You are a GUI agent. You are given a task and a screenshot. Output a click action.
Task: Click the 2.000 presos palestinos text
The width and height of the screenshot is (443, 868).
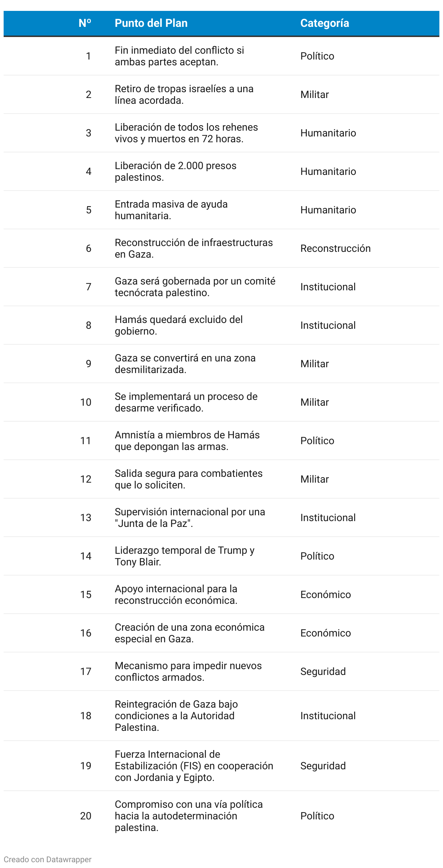[175, 171]
